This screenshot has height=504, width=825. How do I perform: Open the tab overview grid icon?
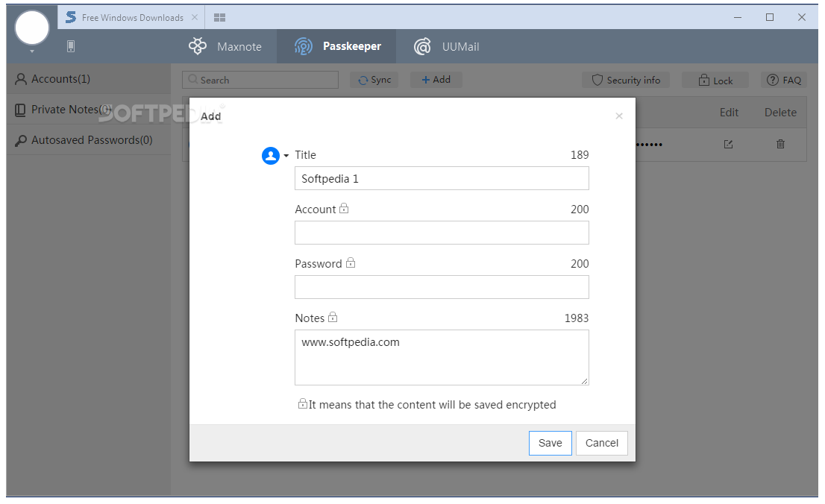[219, 17]
